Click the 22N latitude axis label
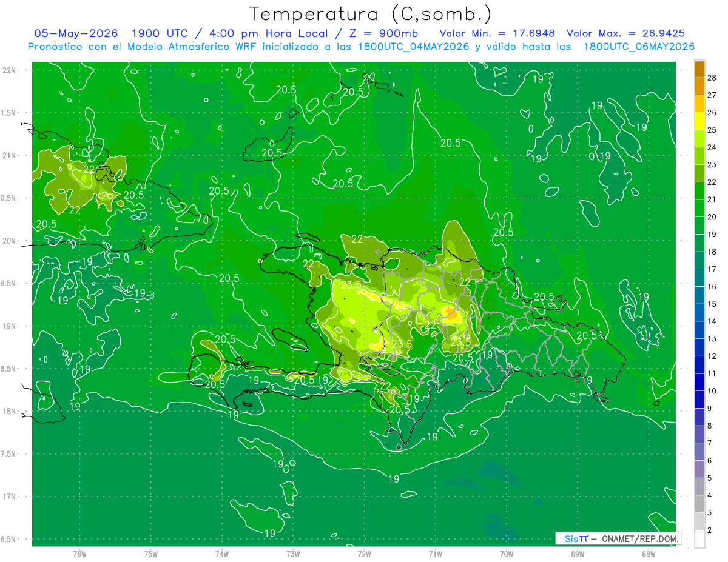The height and width of the screenshot is (562, 728). [9, 70]
